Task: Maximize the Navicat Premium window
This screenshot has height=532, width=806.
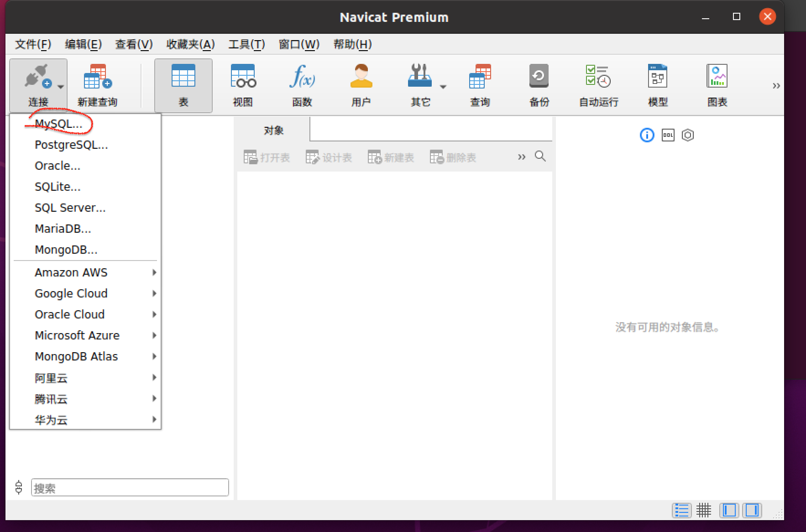Action: (736, 17)
